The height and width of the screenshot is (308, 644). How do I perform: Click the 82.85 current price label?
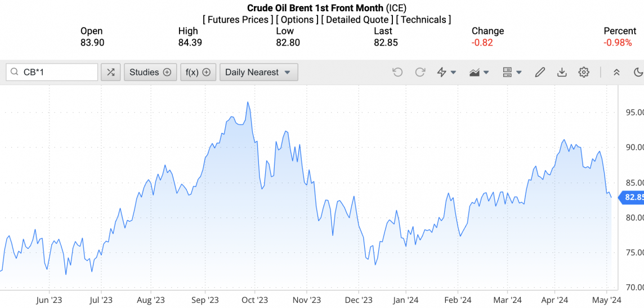(633, 197)
